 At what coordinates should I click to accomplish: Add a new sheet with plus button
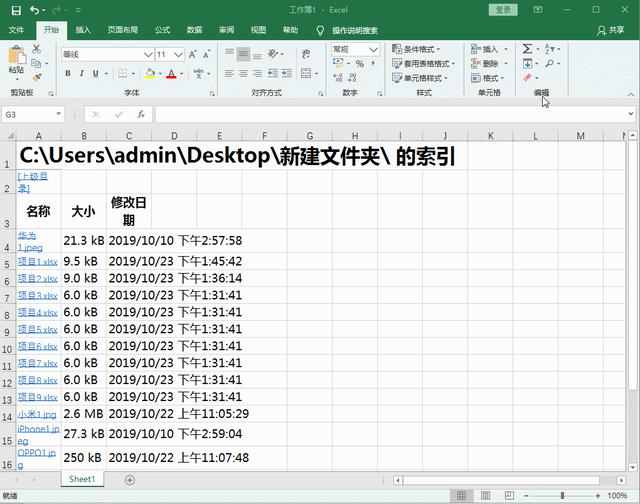click(130, 480)
